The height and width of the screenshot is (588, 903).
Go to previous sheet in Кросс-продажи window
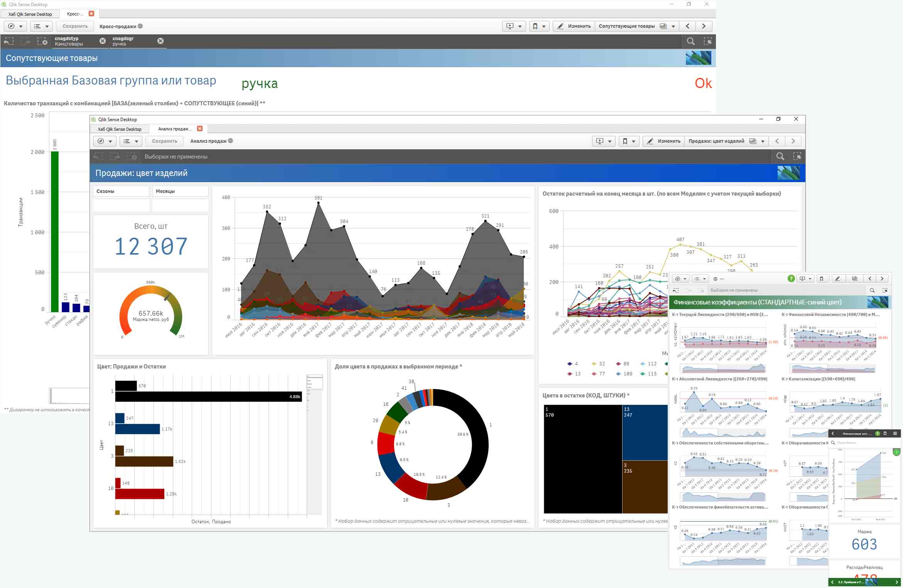[x=687, y=26]
